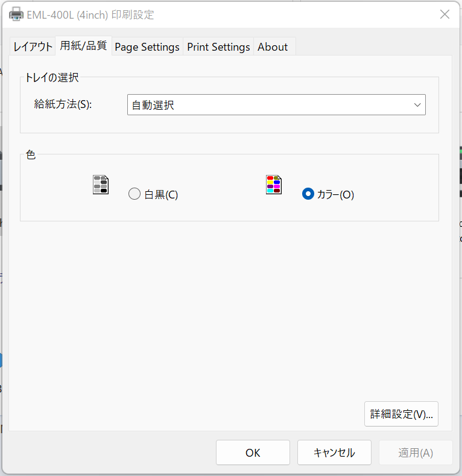Select the 用紙/品質 tab

click(83, 45)
